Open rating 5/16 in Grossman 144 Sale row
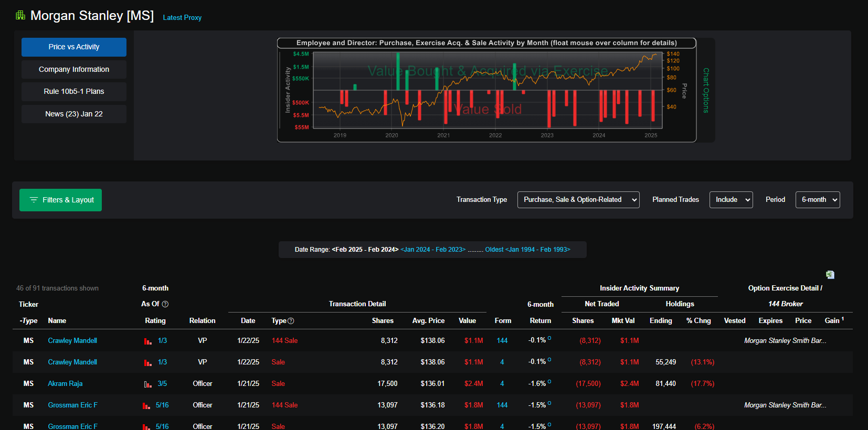868x430 pixels. (x=162, y=405)
